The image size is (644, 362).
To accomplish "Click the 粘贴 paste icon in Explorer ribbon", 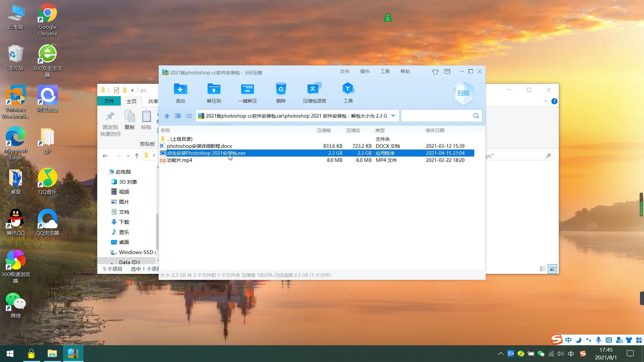I will point(146,120).
